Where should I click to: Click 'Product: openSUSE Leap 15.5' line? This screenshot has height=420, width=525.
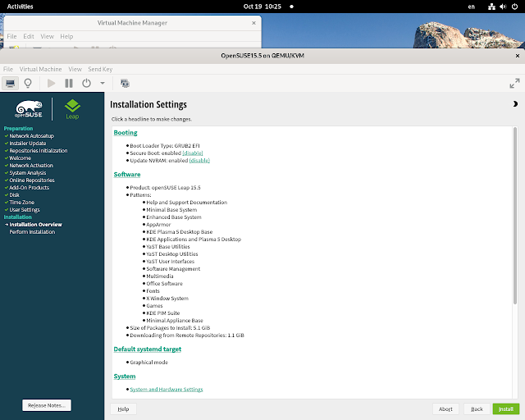click(166, 188)
